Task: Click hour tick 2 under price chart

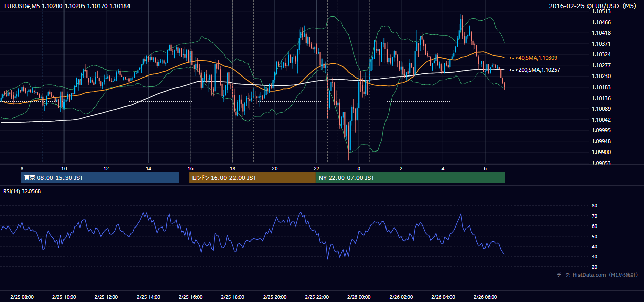Action: [401, 168]
